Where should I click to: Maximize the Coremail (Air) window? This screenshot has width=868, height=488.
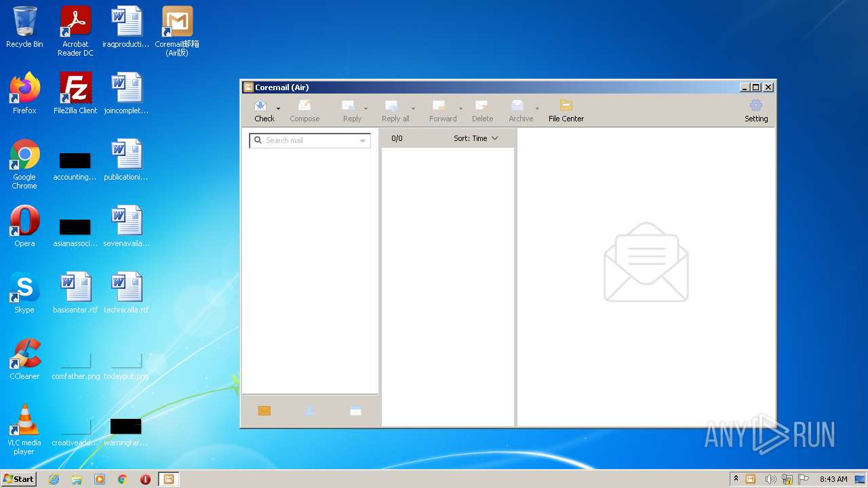point(755,87)
